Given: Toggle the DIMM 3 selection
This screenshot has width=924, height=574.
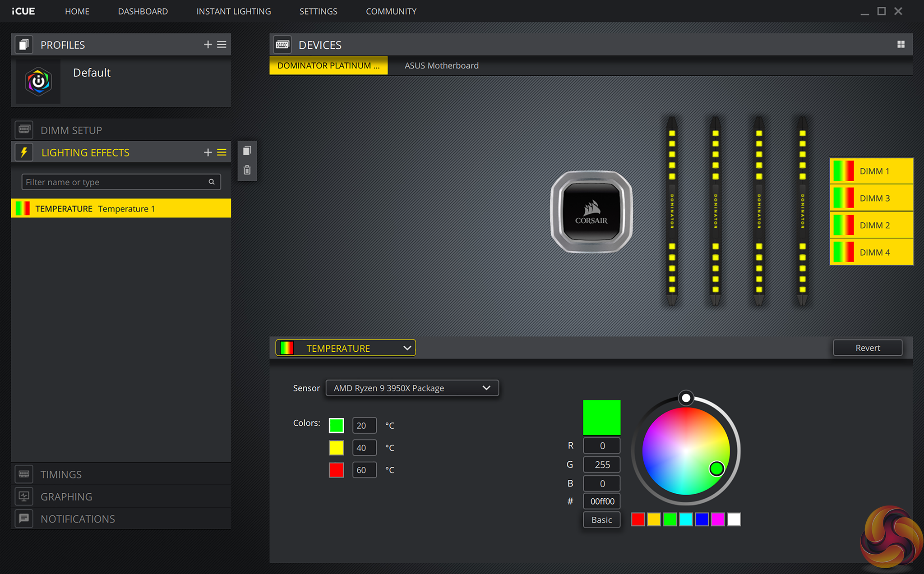Looking at the screenshot, I should 871,198.
